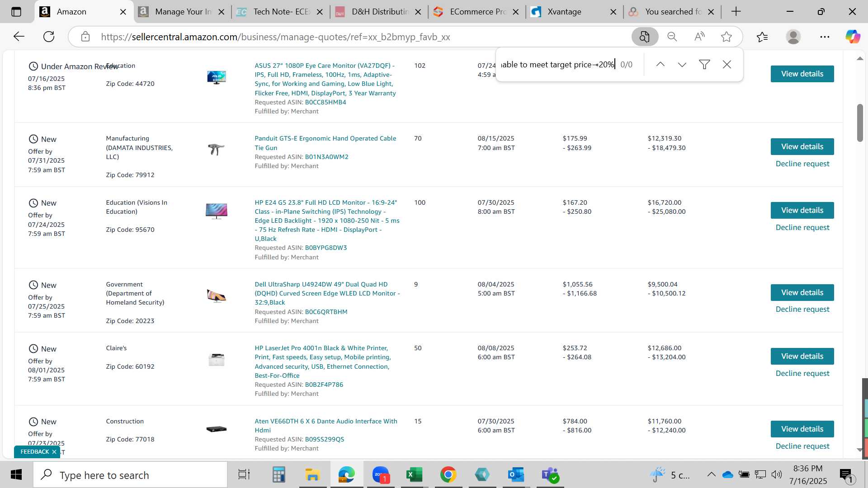
Task: Click the Windows taskbar search box
Action: tap(130, 475)
